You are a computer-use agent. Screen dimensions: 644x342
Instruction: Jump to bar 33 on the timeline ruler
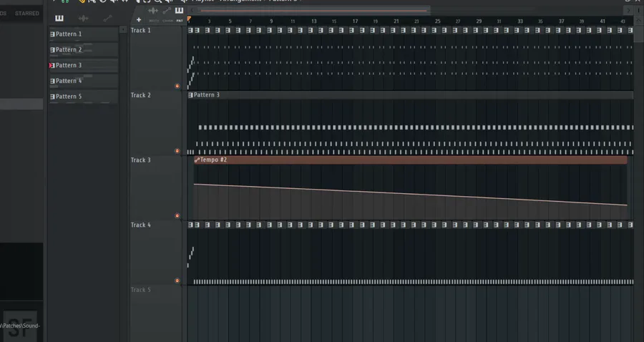click(520, 21)
